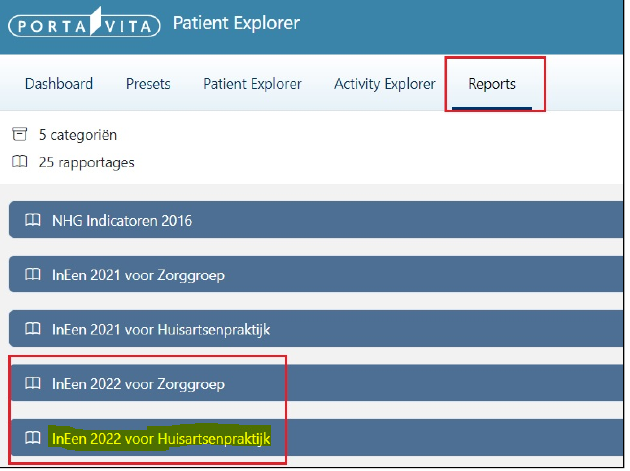The height and width of the screenshot is (471, 630).
Task: Click the book icon of NHG Indicatoren 2016
Action: pyautogui.click(x=33, y=220)
